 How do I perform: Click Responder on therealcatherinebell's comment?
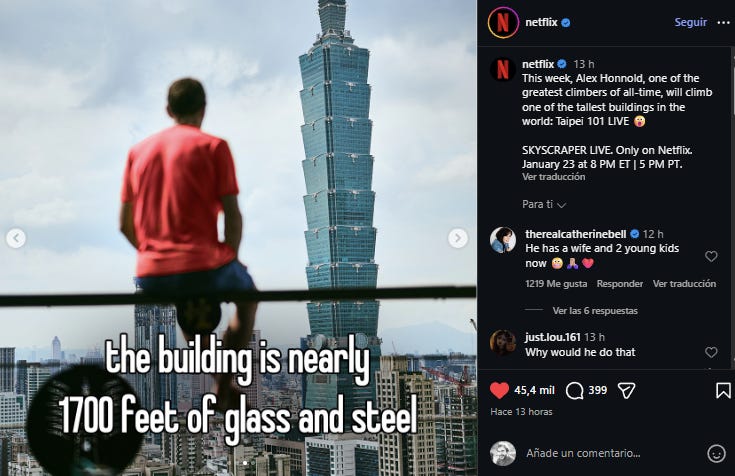coord(620,284)
